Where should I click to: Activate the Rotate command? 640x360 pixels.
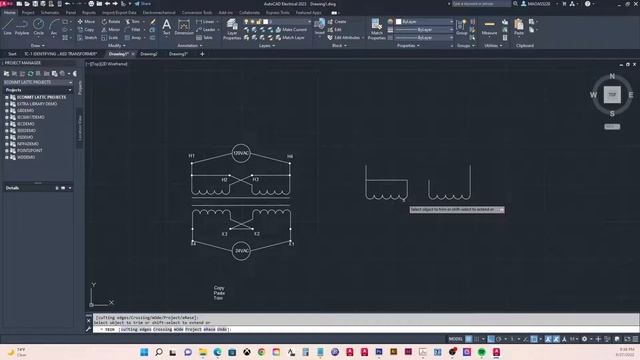111,22
